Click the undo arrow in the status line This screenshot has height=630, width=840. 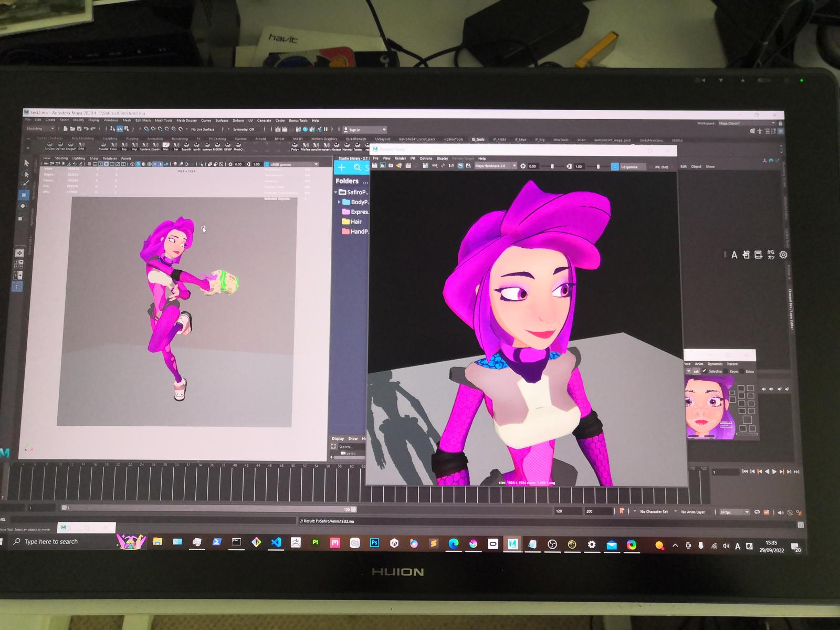(x=86, y=129)
